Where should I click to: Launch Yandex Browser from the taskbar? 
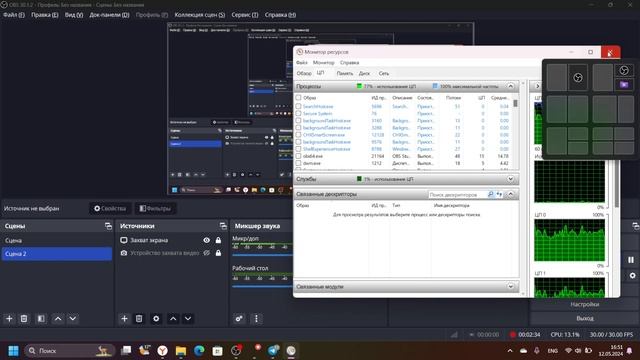point(162,351)
